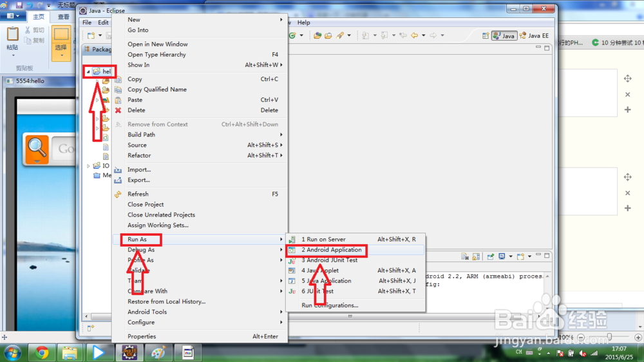Viewport: 644px width, 362px height.
Task: Click the forward navigation arrow icon
Action: coord(433,35)
